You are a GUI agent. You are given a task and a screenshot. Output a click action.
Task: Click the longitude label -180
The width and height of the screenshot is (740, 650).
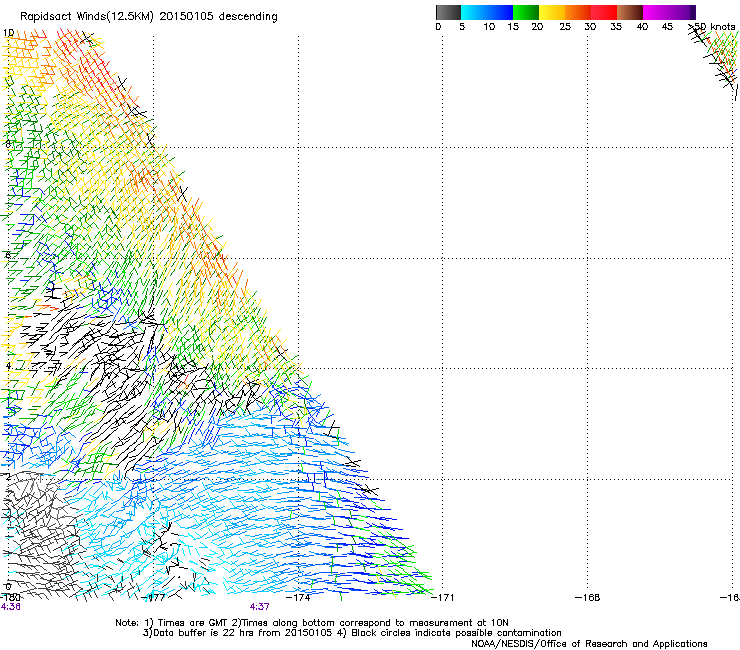[10, 598]
